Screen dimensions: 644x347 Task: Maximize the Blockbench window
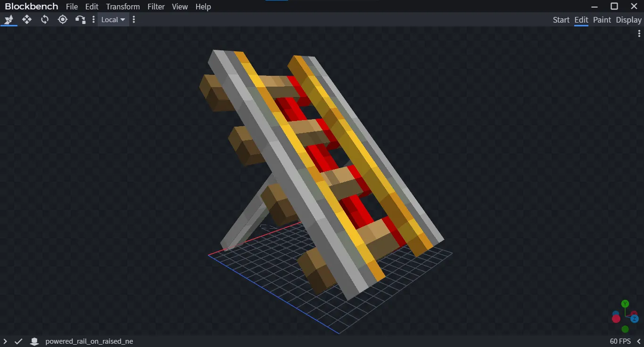614,6
